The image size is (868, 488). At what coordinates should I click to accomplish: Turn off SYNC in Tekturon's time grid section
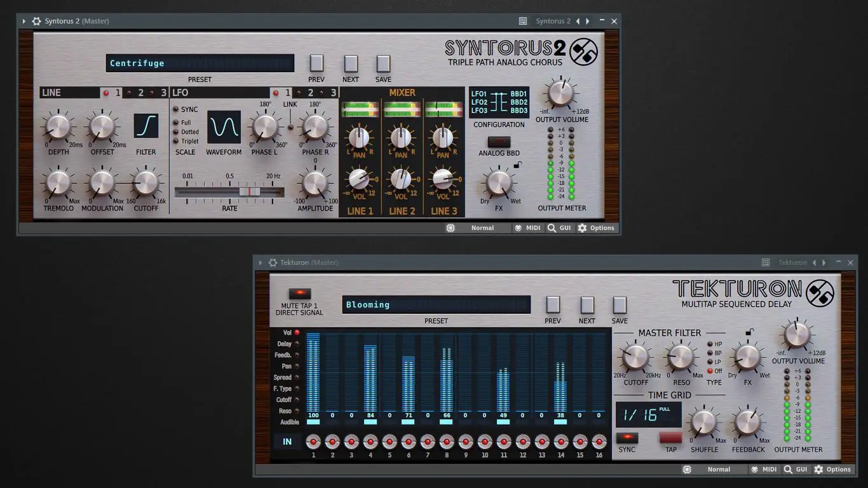[x=627, y=438]
